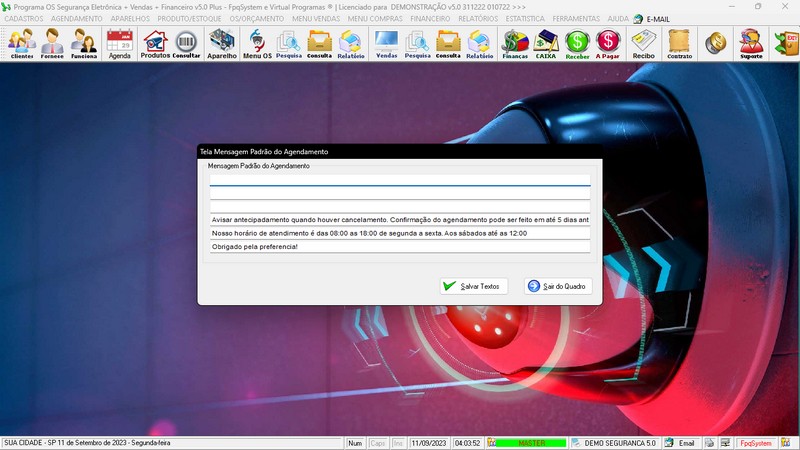
Task: Open the Recibo toolbar icon
Action: pos(644,43)
